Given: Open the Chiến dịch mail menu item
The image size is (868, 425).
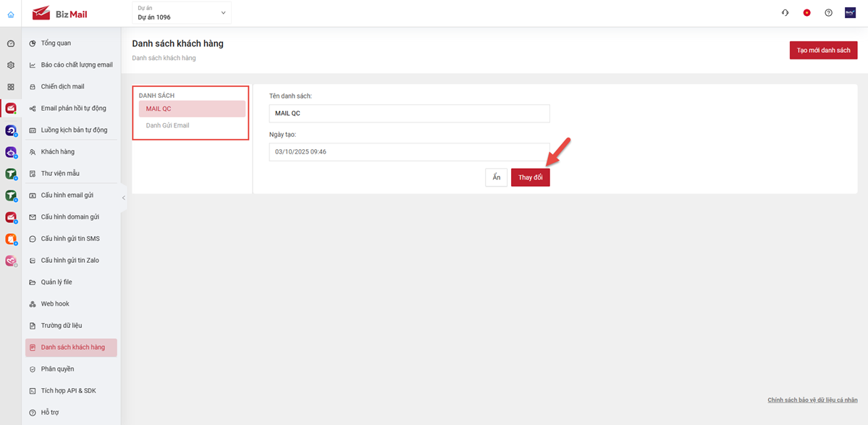Looking at the screenshot, I should pos(62,87).
